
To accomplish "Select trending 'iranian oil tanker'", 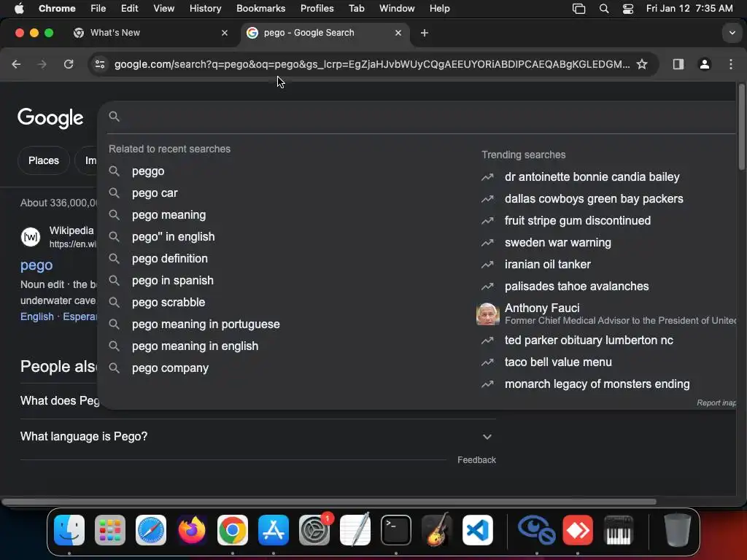I will pyautogui.click(x=547, y=264).
